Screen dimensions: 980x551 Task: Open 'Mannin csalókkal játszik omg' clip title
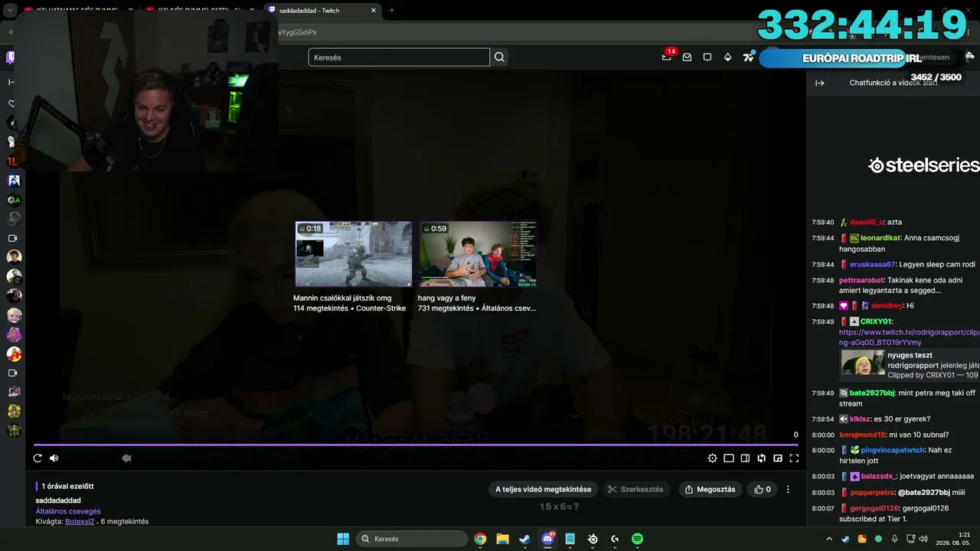(342, 298)
